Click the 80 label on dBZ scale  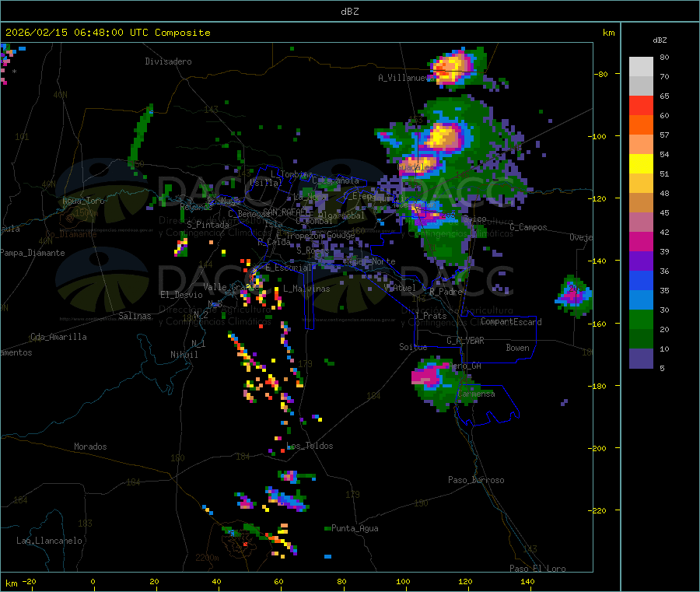pos(664,57)
